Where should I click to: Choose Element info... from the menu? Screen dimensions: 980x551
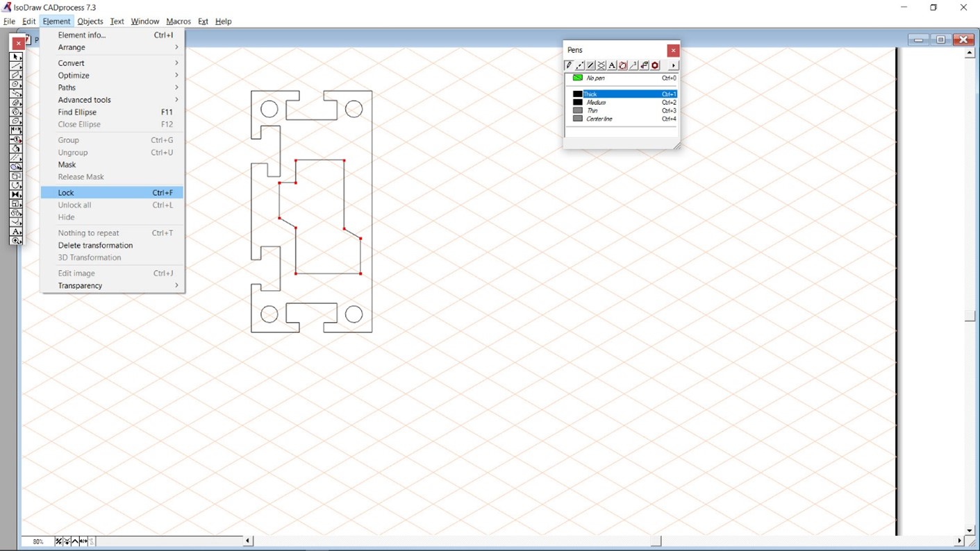[112, 35]
